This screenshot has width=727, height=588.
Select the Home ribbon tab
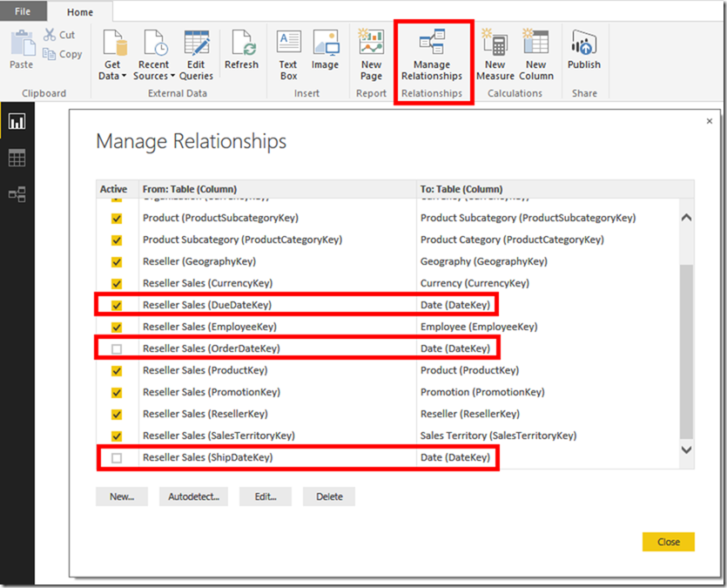[x=80, y=12]
